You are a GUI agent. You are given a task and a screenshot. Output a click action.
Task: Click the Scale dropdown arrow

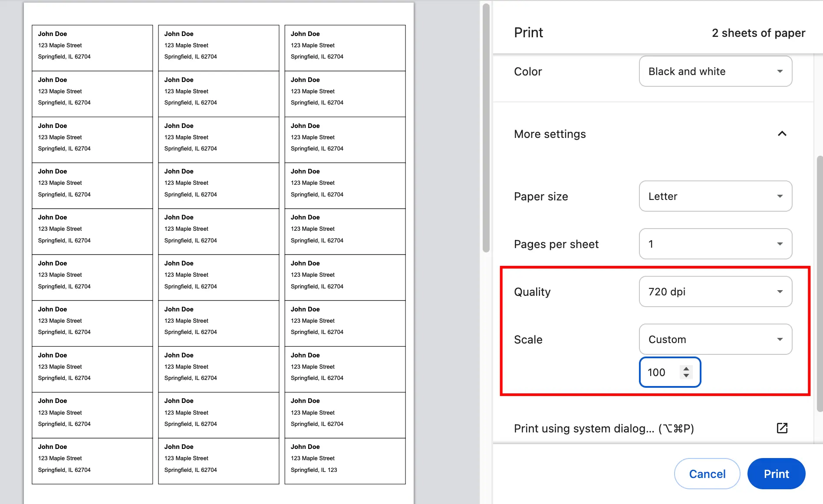point(780,339)
